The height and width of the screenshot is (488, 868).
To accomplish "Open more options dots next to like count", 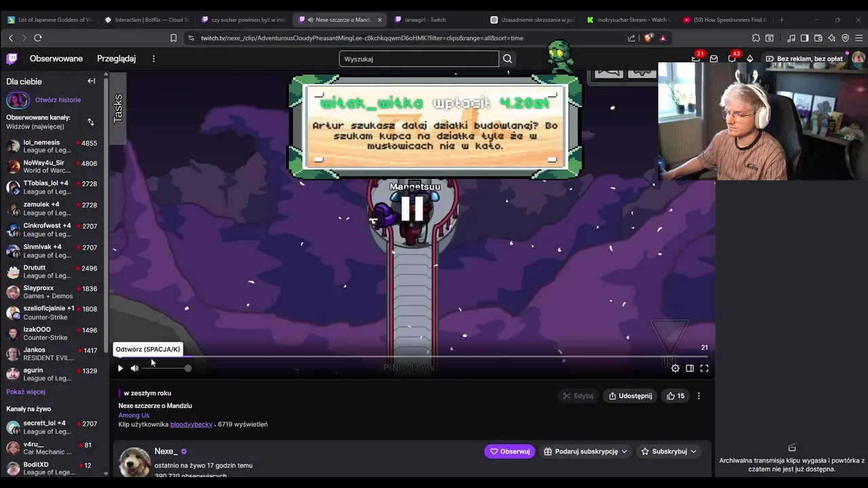I will click(698, 396).
